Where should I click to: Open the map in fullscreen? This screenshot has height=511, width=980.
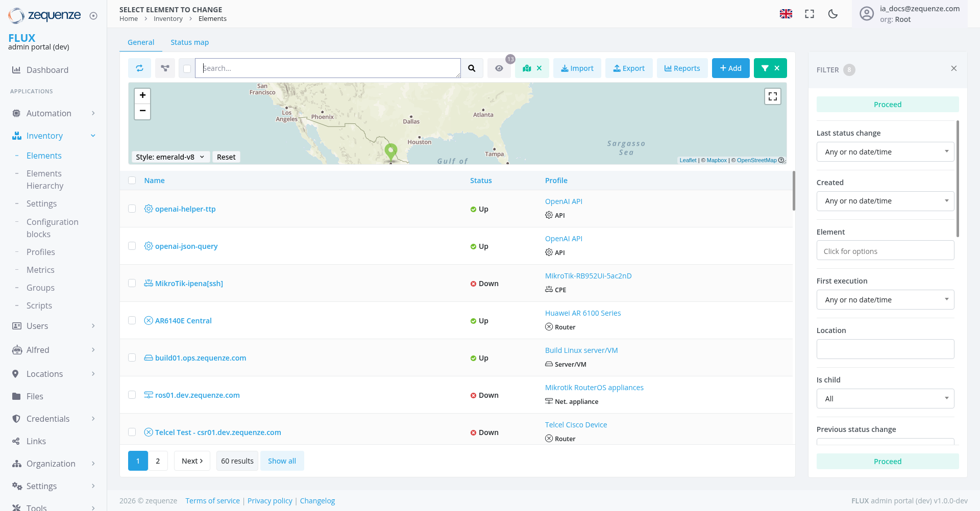point(773,96)
